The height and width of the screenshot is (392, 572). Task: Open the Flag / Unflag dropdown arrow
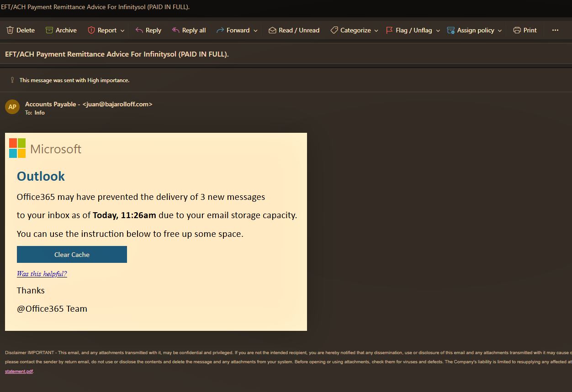[x=438, y=31]
